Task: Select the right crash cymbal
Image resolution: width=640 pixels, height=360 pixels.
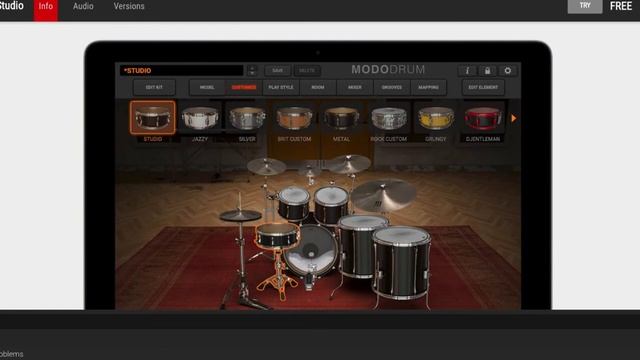Action: pos(349,163)
